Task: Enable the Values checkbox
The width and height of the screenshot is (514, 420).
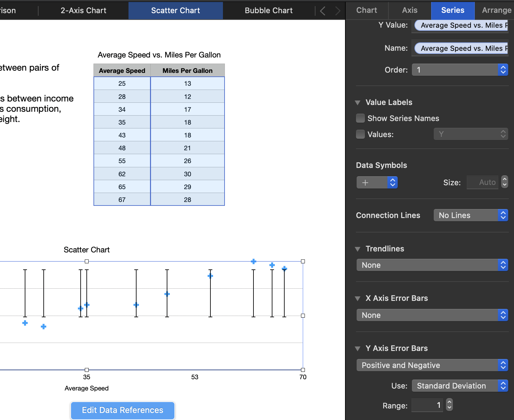Action: point(360,134)
